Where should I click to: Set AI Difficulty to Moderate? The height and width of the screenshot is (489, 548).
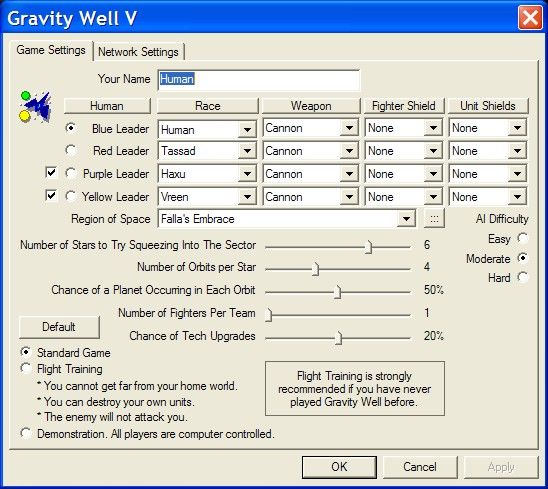click(523, 258)
